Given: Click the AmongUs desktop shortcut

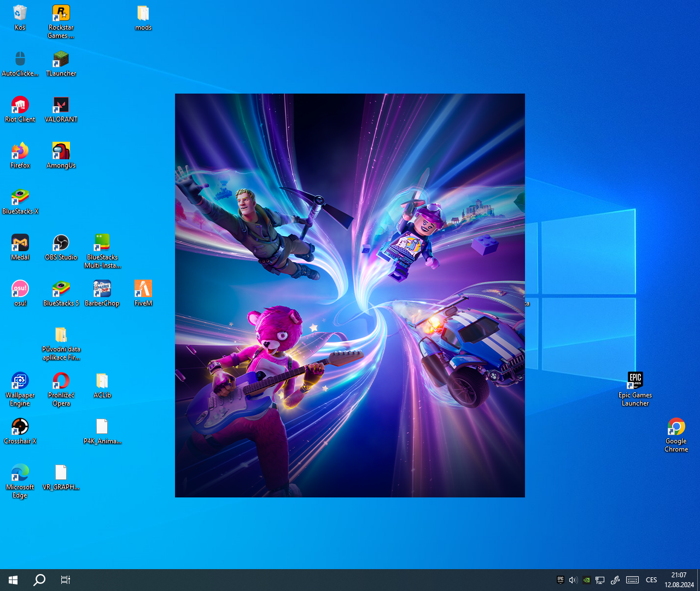Looking at the screenshot, I should tap(61, 151).
